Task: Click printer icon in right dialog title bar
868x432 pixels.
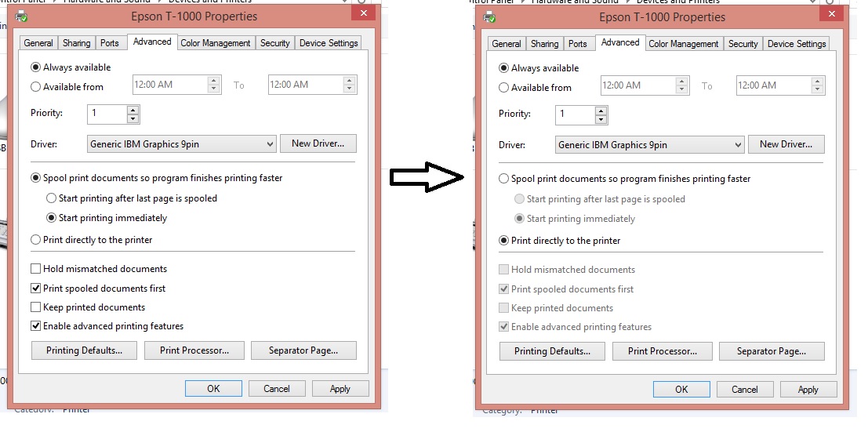Action: (490, 16)
